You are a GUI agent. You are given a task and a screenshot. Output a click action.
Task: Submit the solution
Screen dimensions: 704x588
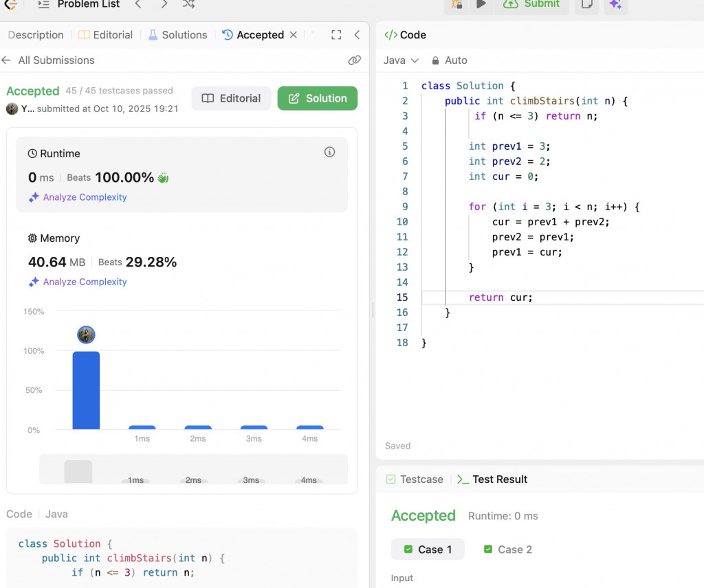click(x=531, y=4)
